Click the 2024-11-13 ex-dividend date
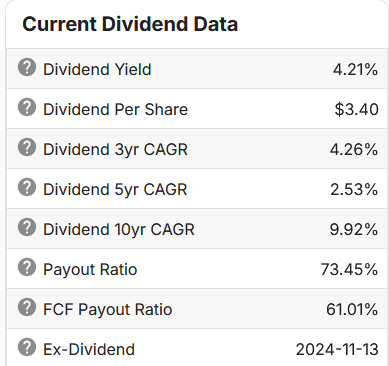Image resolution: width=389 pixels, height=366 pixels. pos(337,350)
